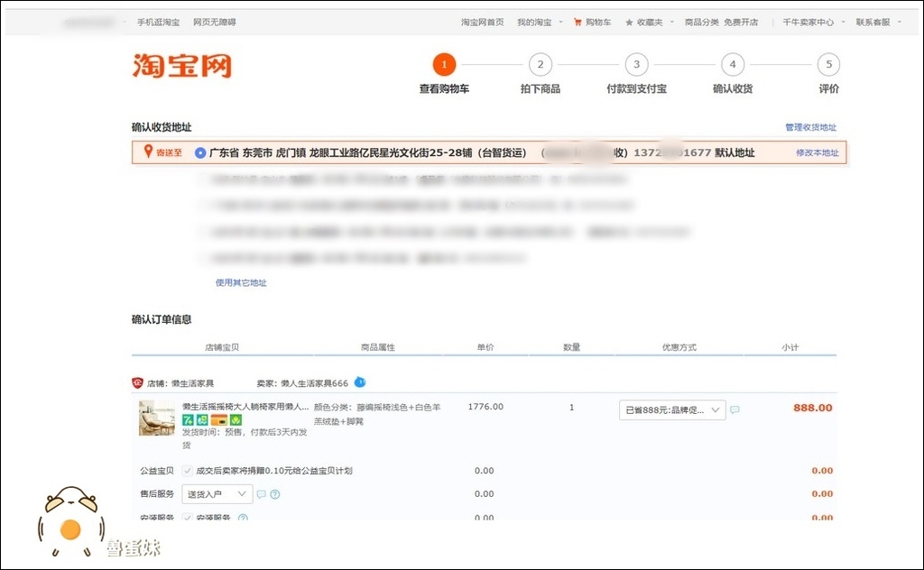
Task: Open the shopping cart icon 购物车
Action: (577, 23)
